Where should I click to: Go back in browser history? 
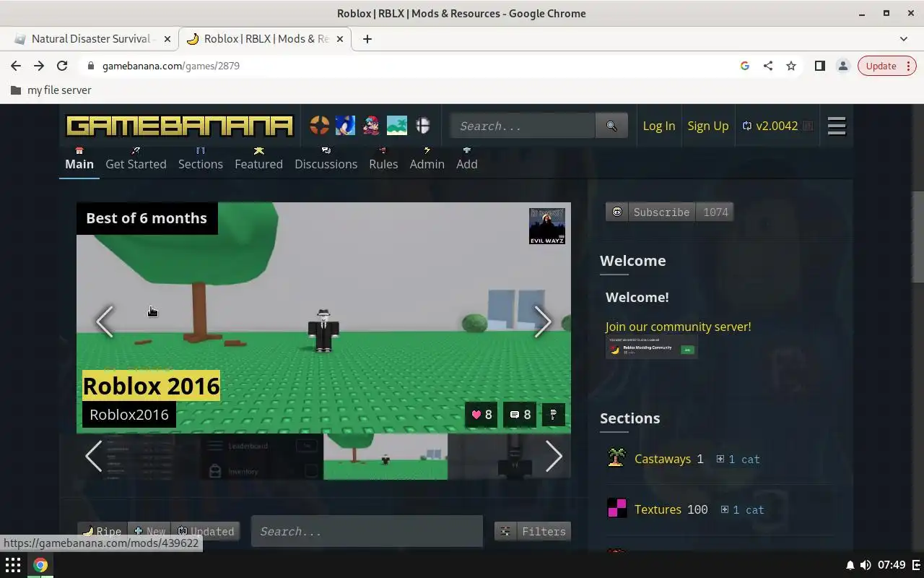pos(16,66)
